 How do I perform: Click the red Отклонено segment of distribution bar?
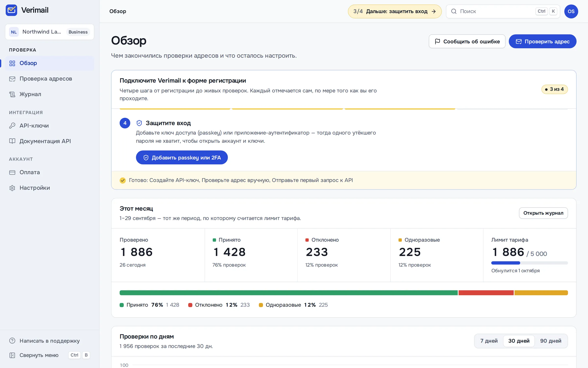(486, 293)
